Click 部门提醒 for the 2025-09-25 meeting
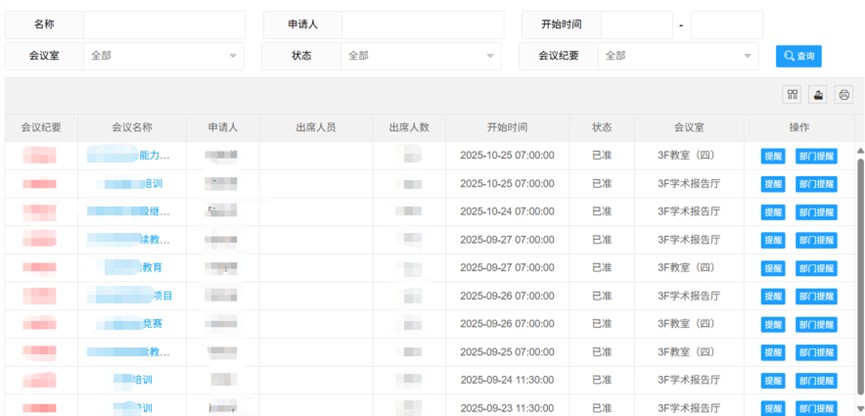 pyautogui.click(x=817, y=353)
